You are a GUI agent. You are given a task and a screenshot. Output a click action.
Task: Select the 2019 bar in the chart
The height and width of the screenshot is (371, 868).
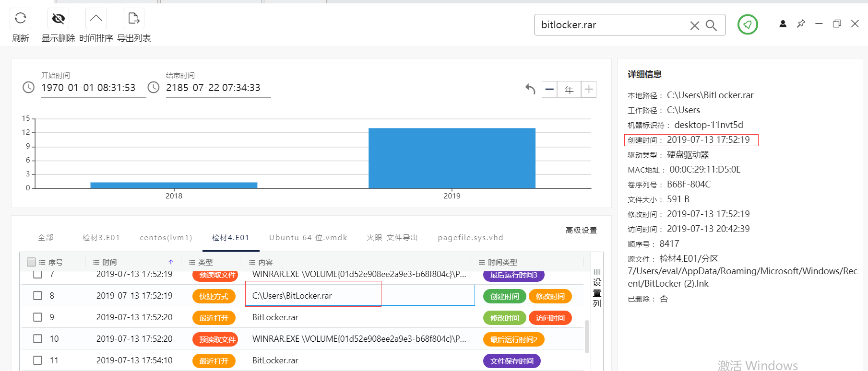(x=452, y=158)
